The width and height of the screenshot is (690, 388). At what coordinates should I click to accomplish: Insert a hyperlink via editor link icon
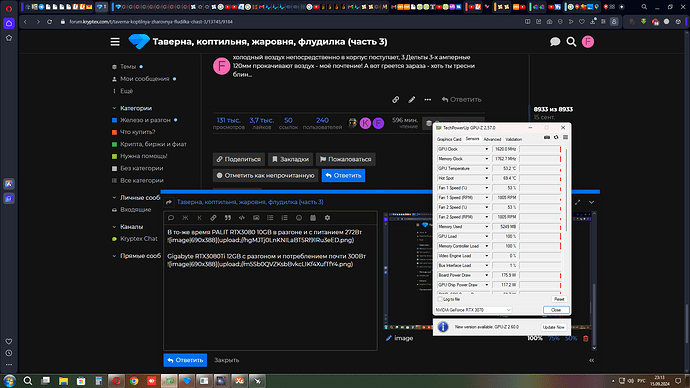[x=213, y=218]
